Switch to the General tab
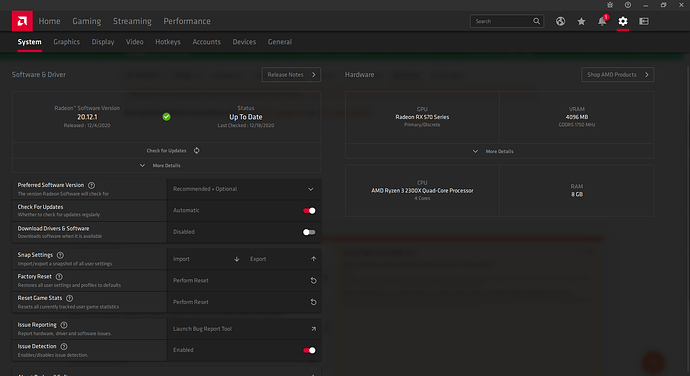The image size is (690, 376). [x=280, y=42]
